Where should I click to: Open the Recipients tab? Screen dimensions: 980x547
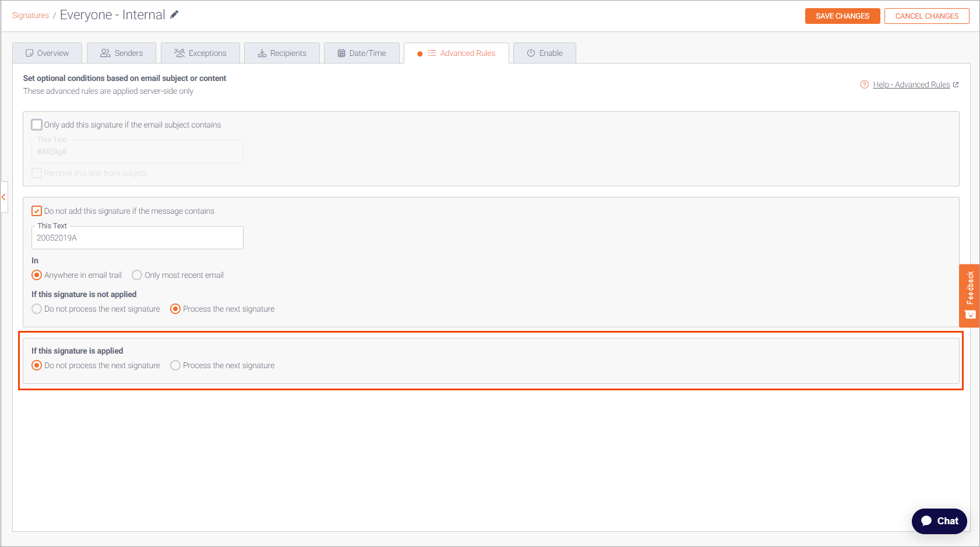(x=281, y=53)
